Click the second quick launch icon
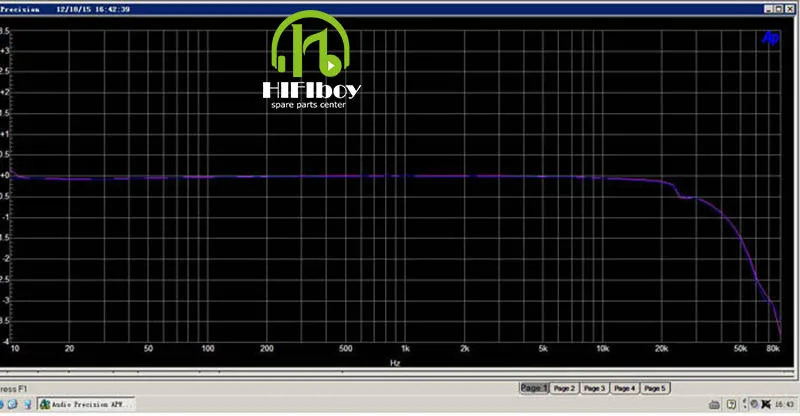The height and width of the screenshot is (416, 800). coord(12,404)
